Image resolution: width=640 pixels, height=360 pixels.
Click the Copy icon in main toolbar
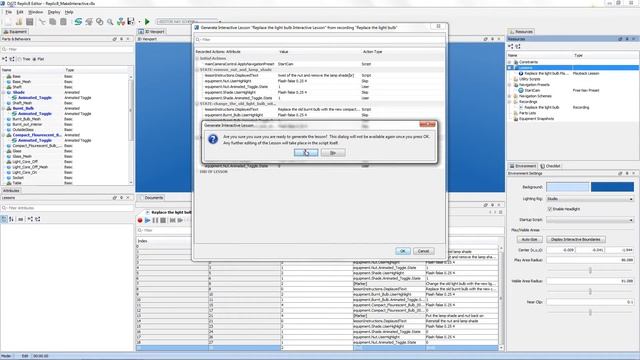coord(53,22)
